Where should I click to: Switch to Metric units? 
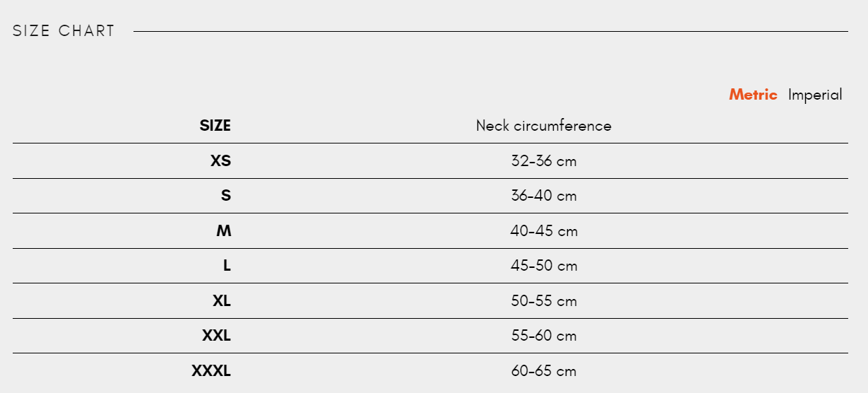pyautogui.click(x=753, y=95)
